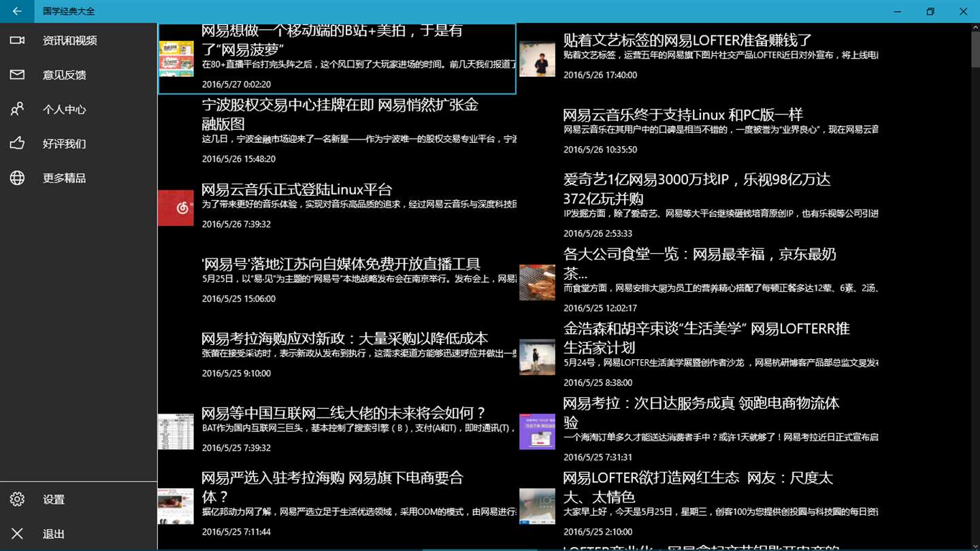This screenshot has height=551, width=980.
Task: Click food thumbnail of 各大公司食堂一览 article
Action: coord(537,282)
